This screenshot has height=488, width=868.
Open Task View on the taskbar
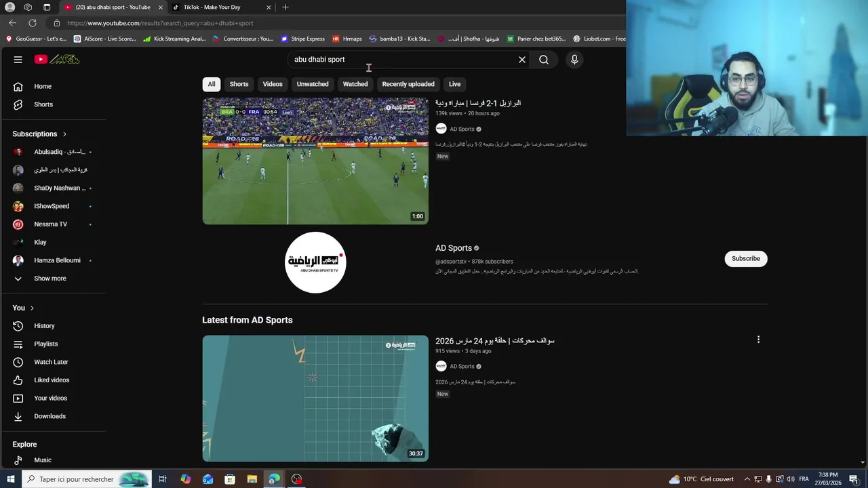(x=163, y=479)
